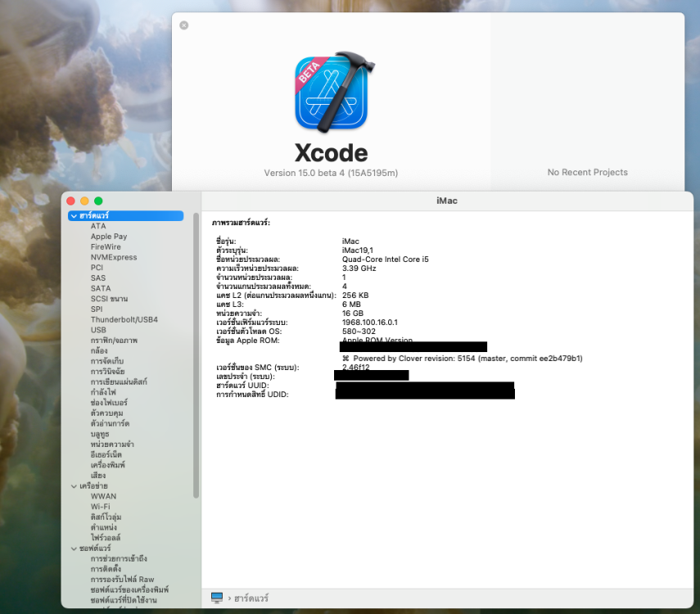The image size is (700, 614).
Task: Click the 3.39 GHz speed value
Action: [x=359, y=269]
